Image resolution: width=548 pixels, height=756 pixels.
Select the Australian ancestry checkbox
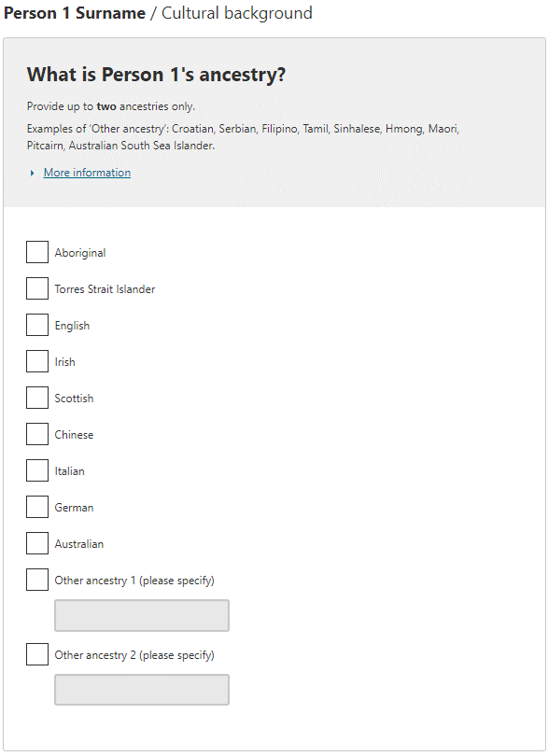pos(36,543)
